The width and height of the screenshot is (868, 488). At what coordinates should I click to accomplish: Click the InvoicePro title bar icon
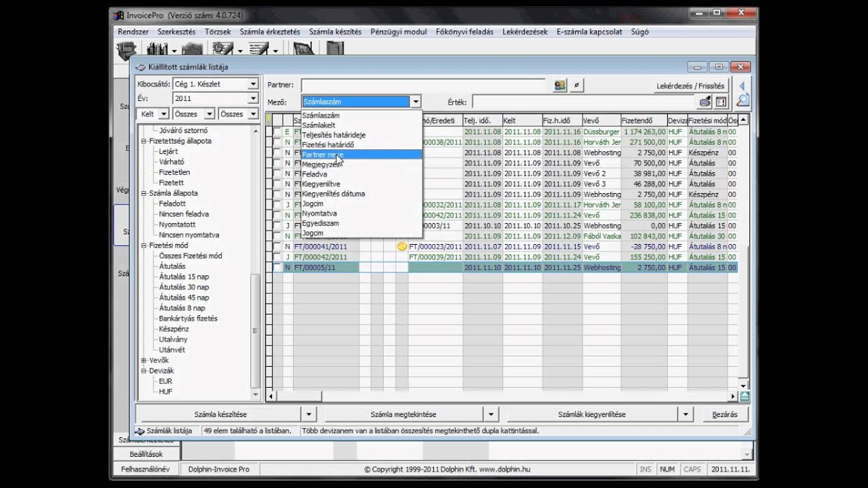click(x=119, y=15)
